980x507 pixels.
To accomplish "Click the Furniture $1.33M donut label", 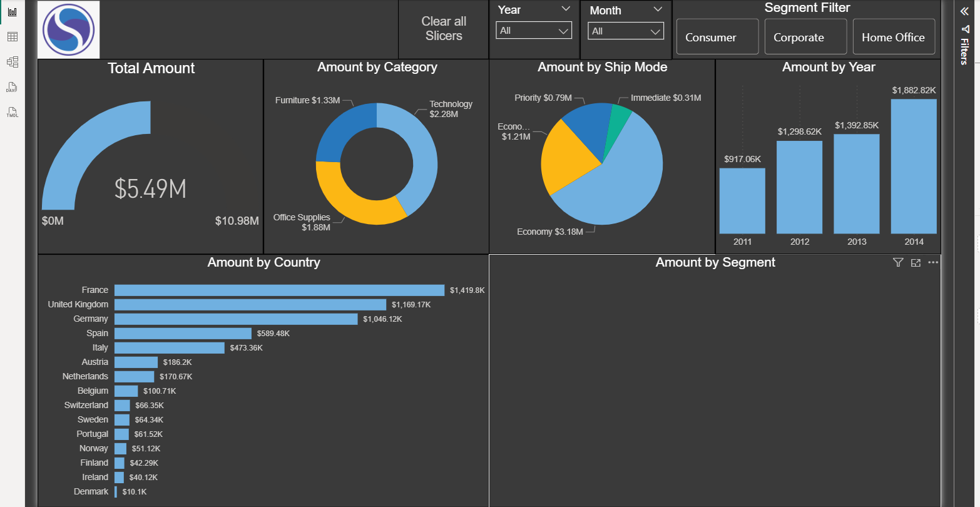I will click(x=307, y=100).
